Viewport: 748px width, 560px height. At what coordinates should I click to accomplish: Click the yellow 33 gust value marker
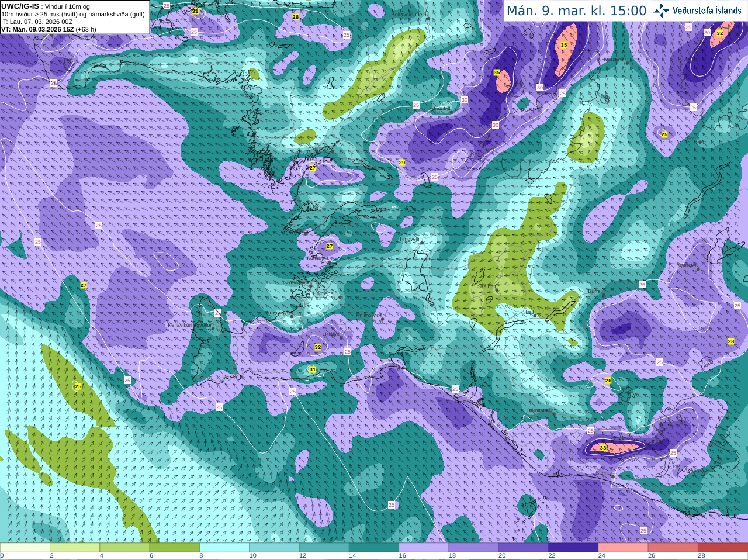pos(603,448)
